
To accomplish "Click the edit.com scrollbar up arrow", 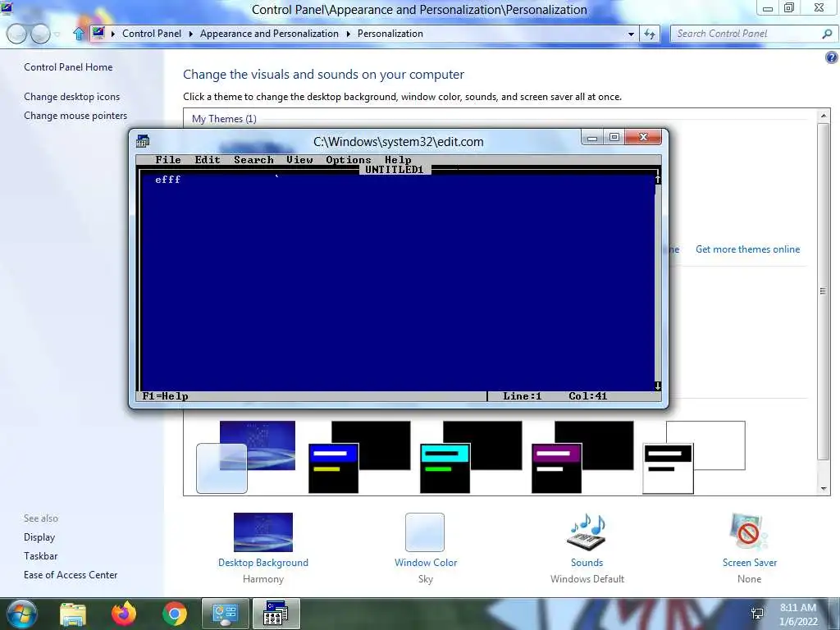I will click(658, 180).
